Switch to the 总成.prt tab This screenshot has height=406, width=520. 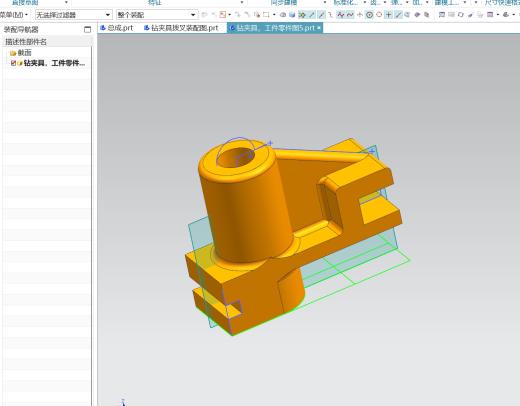(x=117, y=28)
